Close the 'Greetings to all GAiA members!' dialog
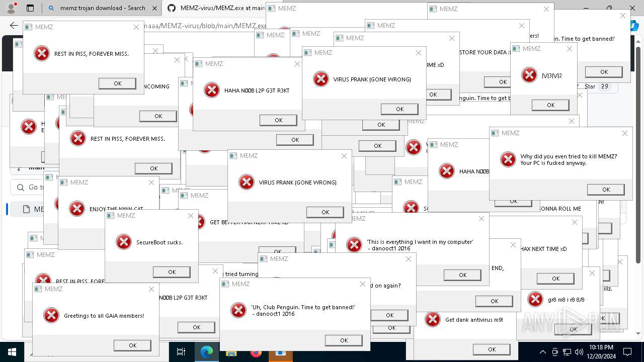This screenshot has height=362, width=644. tap(151, 289)
